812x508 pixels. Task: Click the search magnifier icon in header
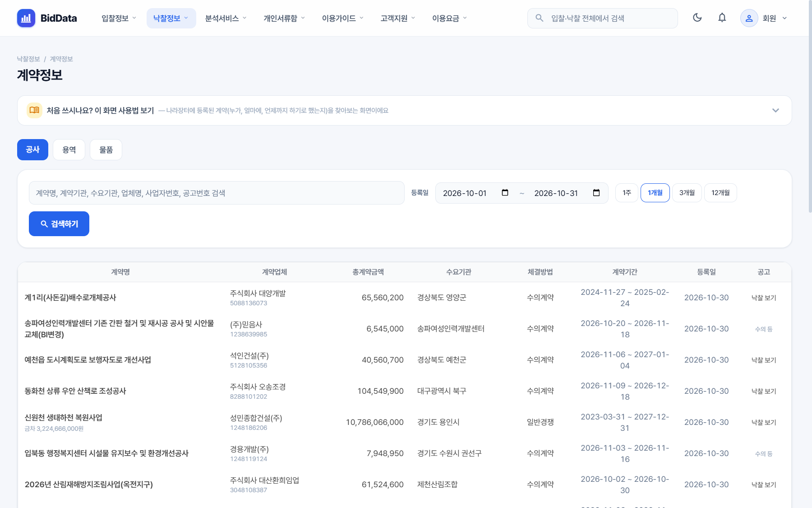539,18
